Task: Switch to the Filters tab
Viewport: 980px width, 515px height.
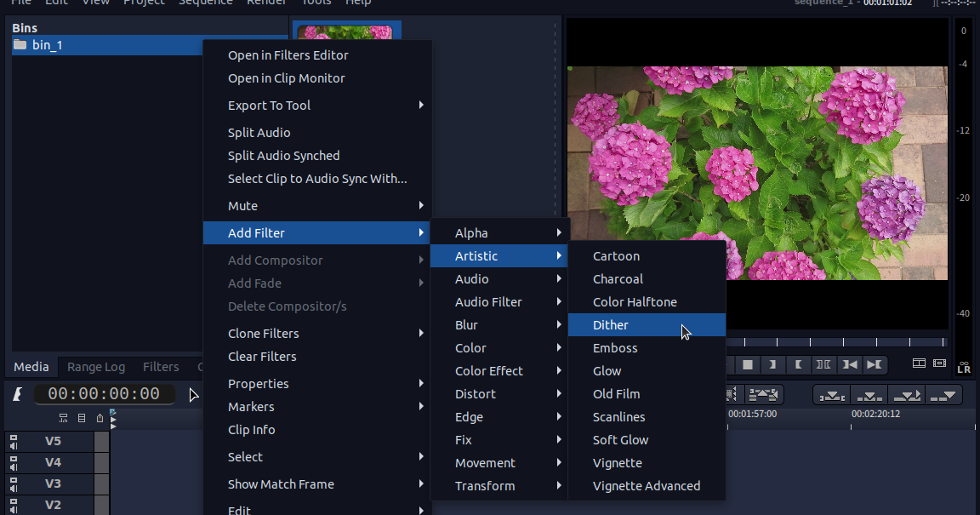Action: [x=161, y=367]
